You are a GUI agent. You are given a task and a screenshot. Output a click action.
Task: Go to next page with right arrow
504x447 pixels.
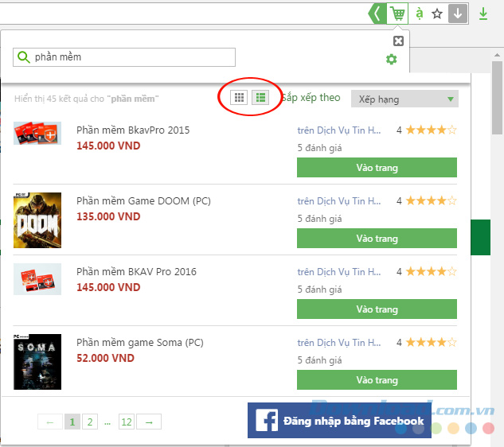149,422
